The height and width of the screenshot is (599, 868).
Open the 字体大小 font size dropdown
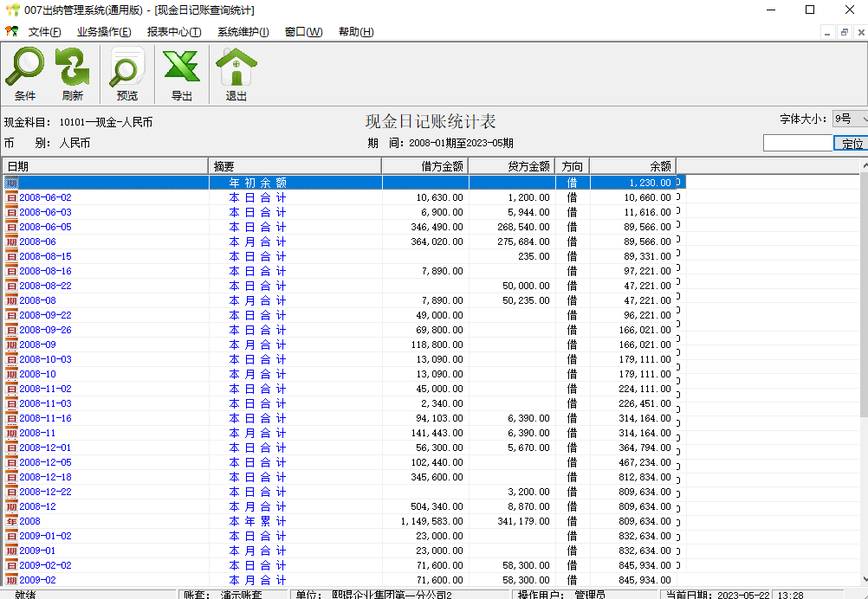click(x=851, y=119)
